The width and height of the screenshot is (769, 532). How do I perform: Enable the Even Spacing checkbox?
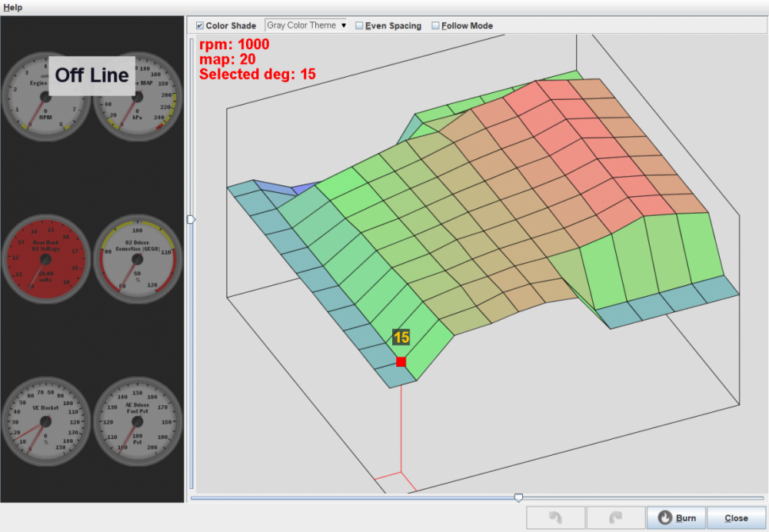click(x=359, y=25)
